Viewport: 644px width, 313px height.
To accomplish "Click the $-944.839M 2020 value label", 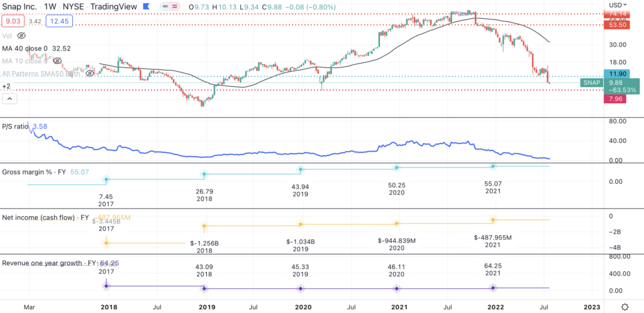I will coord(397,244).
